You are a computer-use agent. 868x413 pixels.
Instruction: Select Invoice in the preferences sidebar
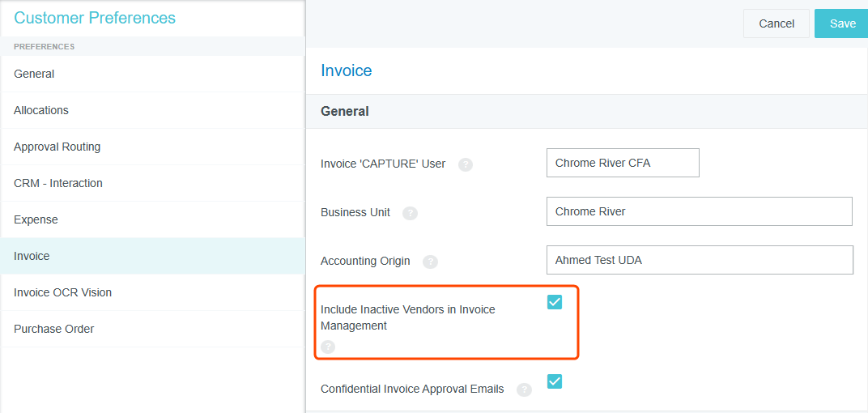pos(32,256)
